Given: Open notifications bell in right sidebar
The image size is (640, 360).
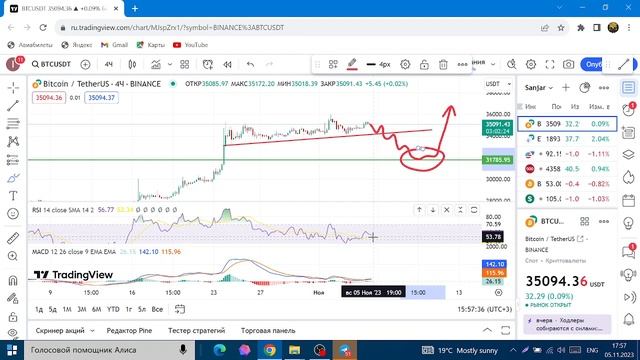Looking at the screenshot, I should 629,319.
